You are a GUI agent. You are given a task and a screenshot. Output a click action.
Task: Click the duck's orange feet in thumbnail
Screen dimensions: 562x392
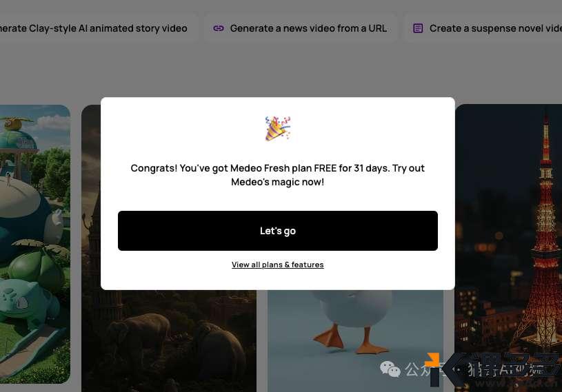coord(350,340)
